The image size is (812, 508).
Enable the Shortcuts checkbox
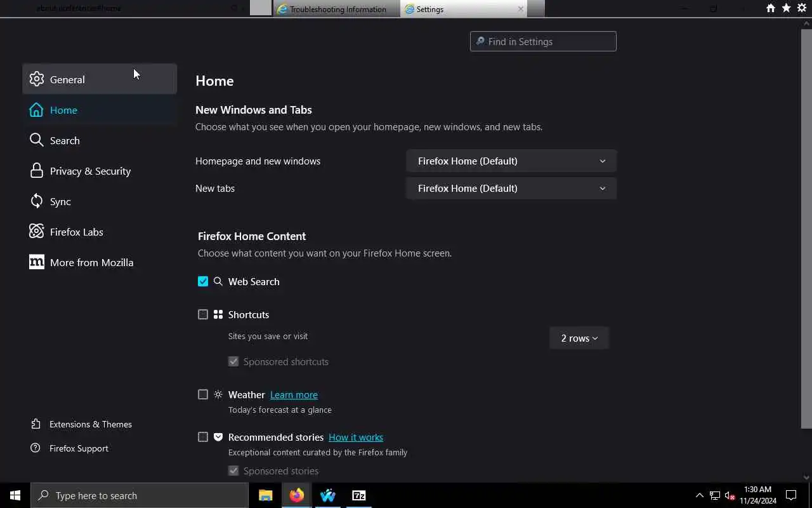click(203, 314)
